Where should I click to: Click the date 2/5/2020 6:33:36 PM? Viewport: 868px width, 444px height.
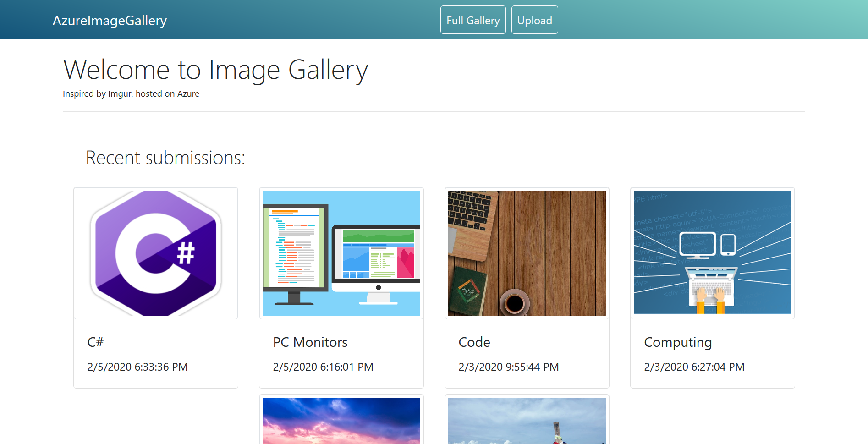(x=137, y=367)
